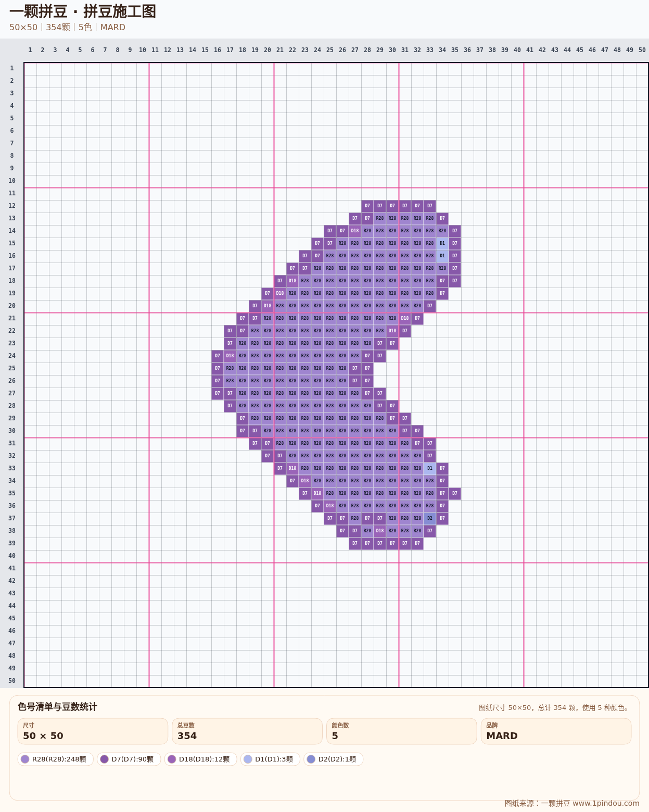Click the D18 bead cell in row 18
649x812 pixels.
(292, 281)
